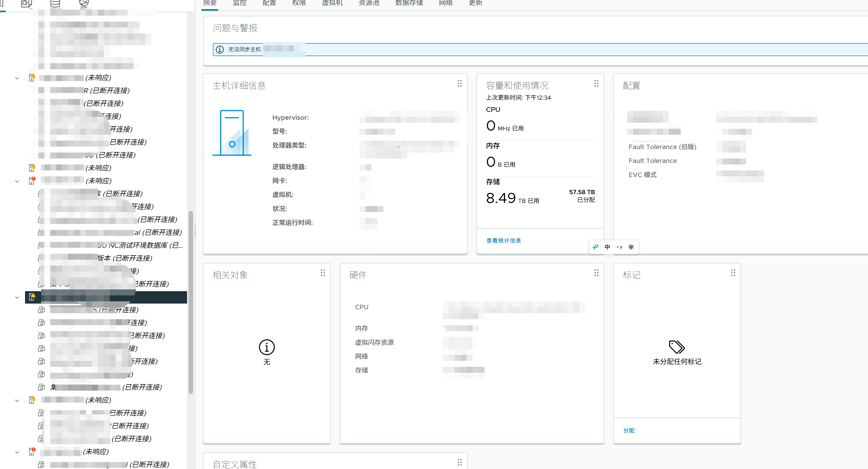Viewport: 868px width, 469px height.
Task: Click the info icon in 无法同步主机 alert
Action: pos(220,50)
